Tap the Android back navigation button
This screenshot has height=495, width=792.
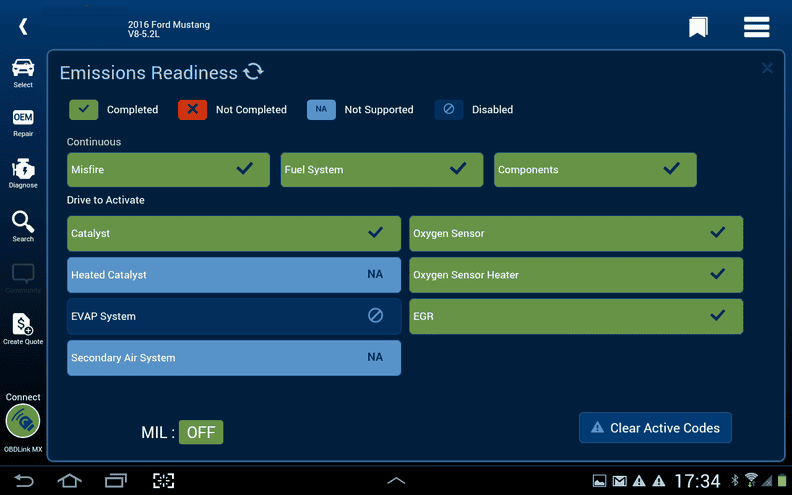click(23, 480)
